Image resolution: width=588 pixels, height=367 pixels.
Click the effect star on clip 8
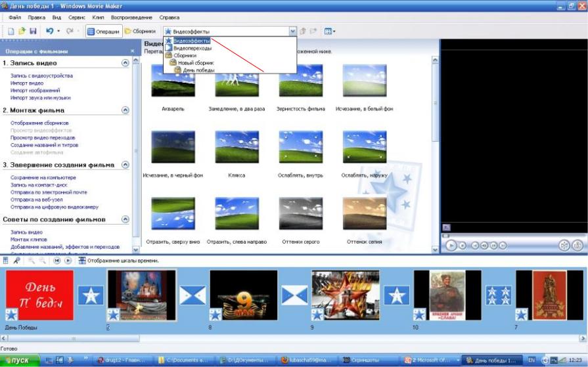[215, 314]
